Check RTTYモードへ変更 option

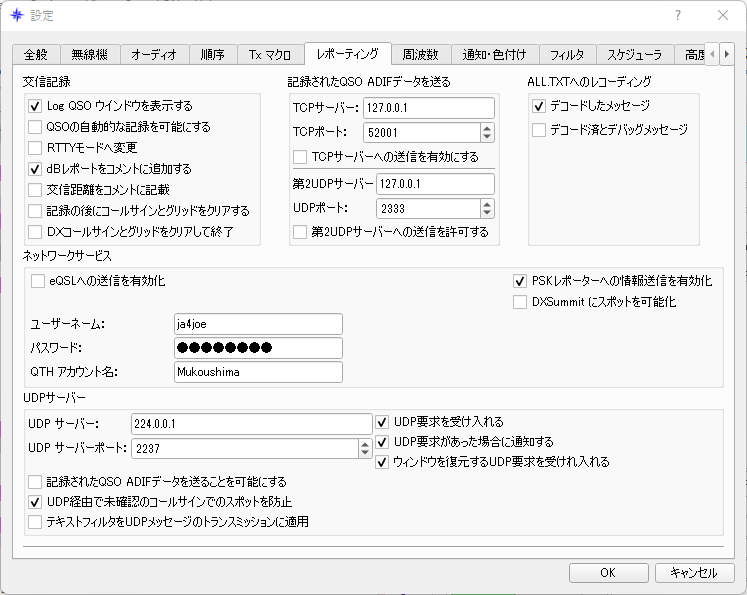pyautogui.click(x=35, y=148)
